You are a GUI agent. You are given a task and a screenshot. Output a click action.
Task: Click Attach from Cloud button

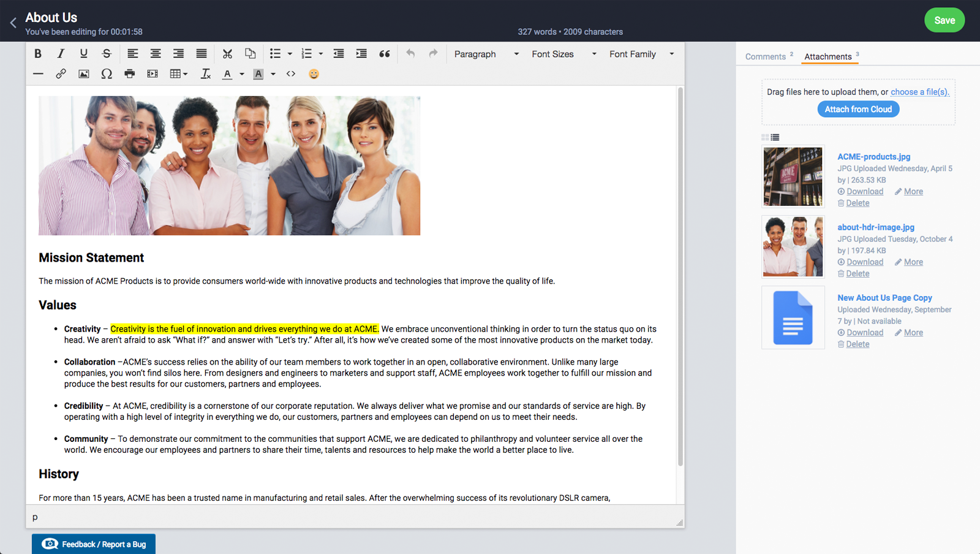point(858,109)
